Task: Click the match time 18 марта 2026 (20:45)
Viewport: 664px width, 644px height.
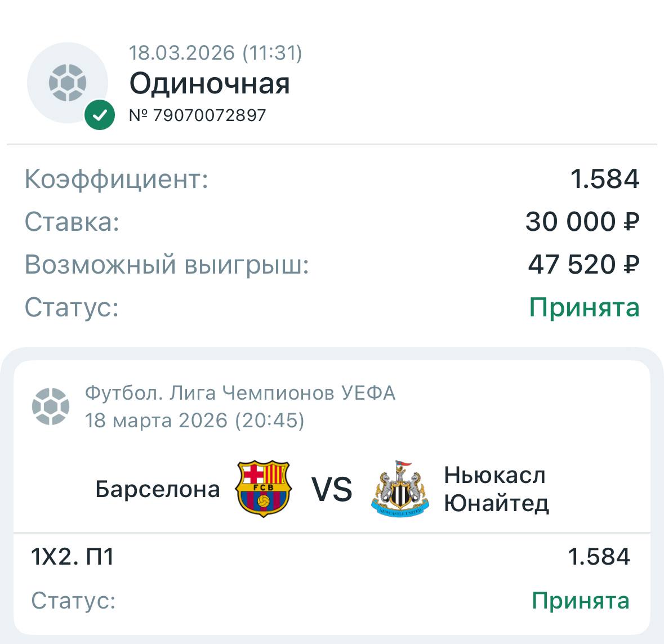Action: 194,420
